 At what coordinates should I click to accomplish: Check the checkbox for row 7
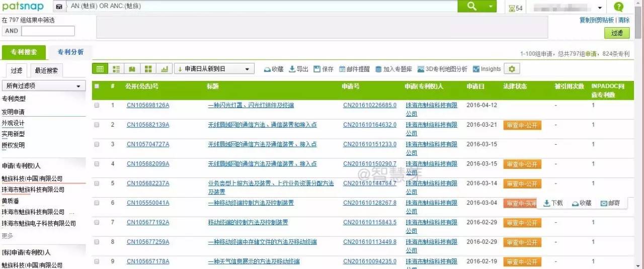(x=97, y=223)
